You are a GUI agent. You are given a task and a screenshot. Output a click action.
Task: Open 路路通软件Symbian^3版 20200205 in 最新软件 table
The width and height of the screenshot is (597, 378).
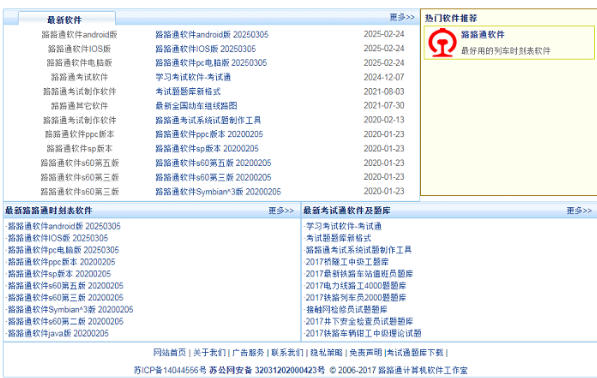pyautogui.click(x=218, y=191)
